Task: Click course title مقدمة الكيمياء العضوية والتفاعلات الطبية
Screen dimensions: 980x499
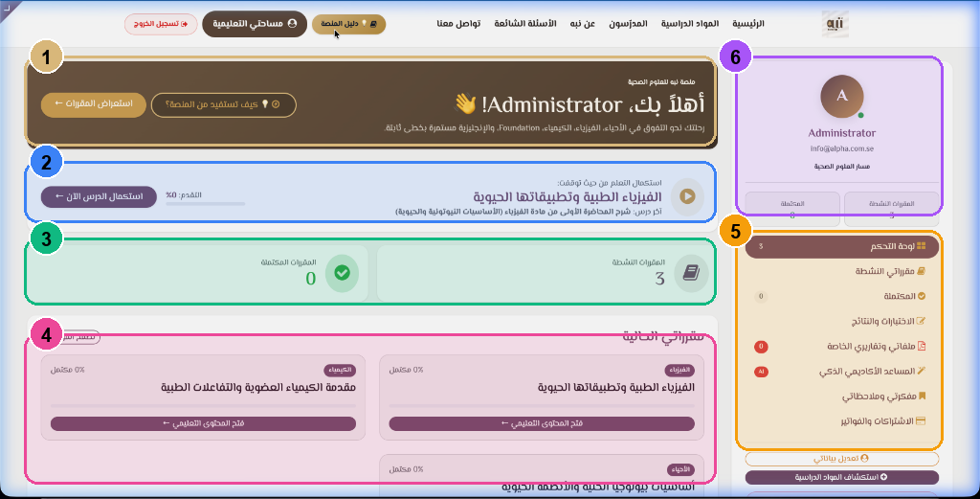Action: pyautogui.click(x=258, y=388)
